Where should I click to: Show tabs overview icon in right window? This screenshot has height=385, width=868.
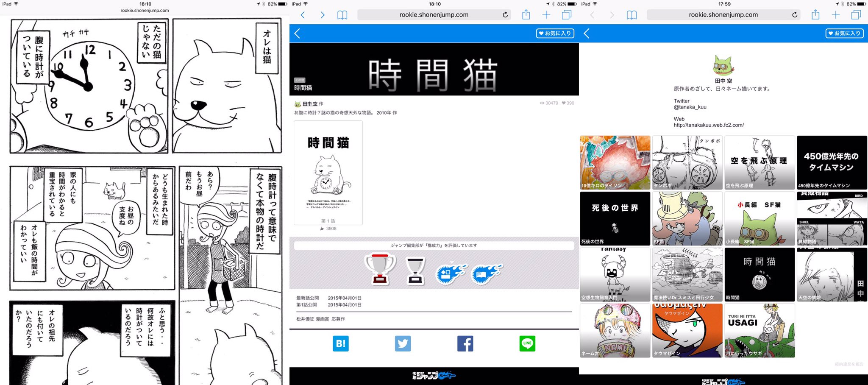(856, 15)
